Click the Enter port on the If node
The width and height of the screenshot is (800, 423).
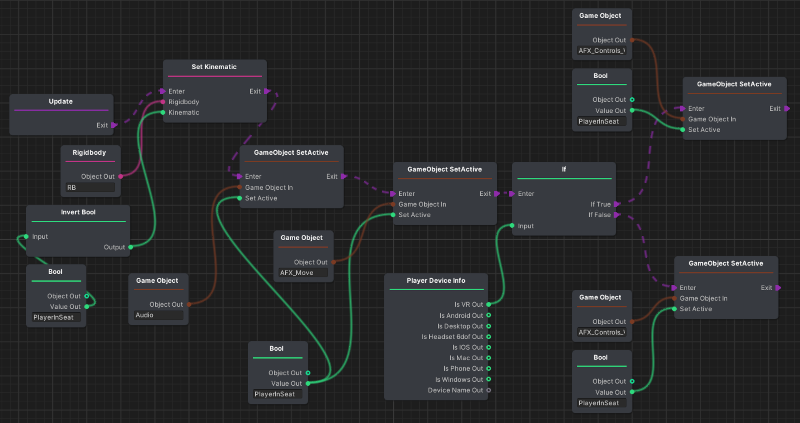[x=512, y=193]
